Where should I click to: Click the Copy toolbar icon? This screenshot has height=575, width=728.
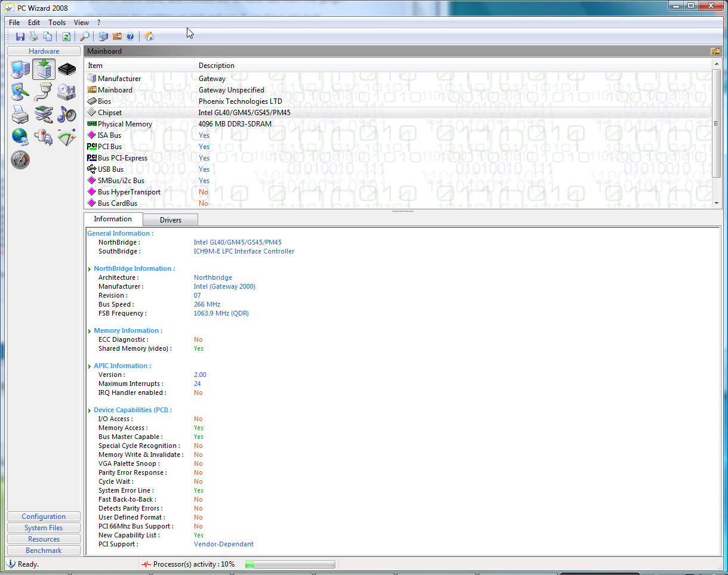[x=48, y=36]
